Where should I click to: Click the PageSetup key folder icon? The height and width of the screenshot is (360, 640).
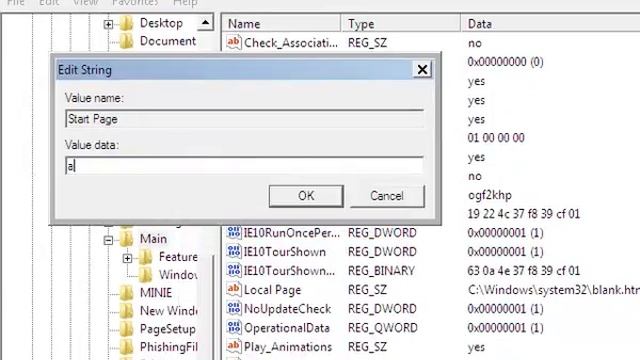pos(127,329)
